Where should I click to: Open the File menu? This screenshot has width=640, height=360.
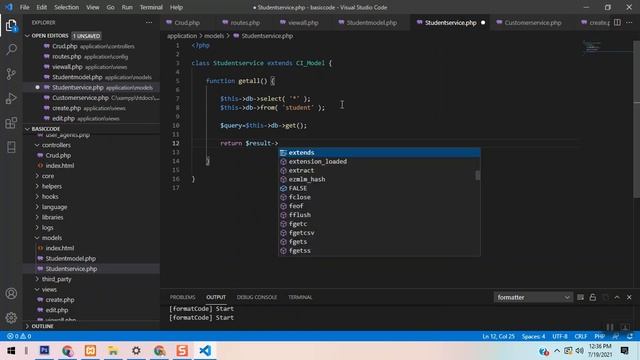tap(24, 7)
